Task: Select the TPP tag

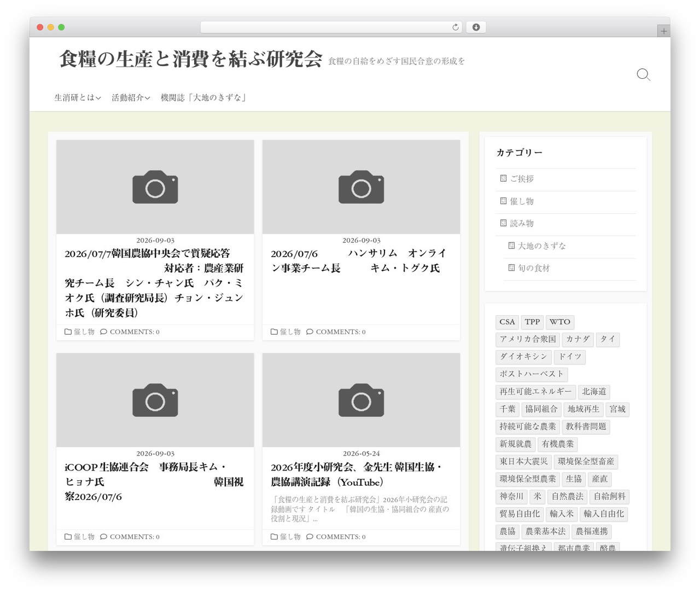Action: 532,322
